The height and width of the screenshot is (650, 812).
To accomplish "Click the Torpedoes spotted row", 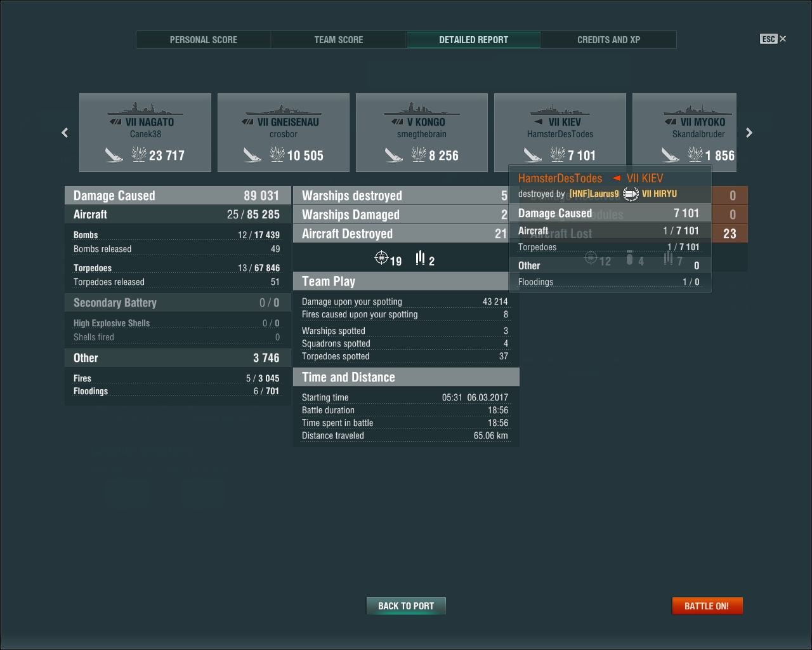I will point(405,356).
